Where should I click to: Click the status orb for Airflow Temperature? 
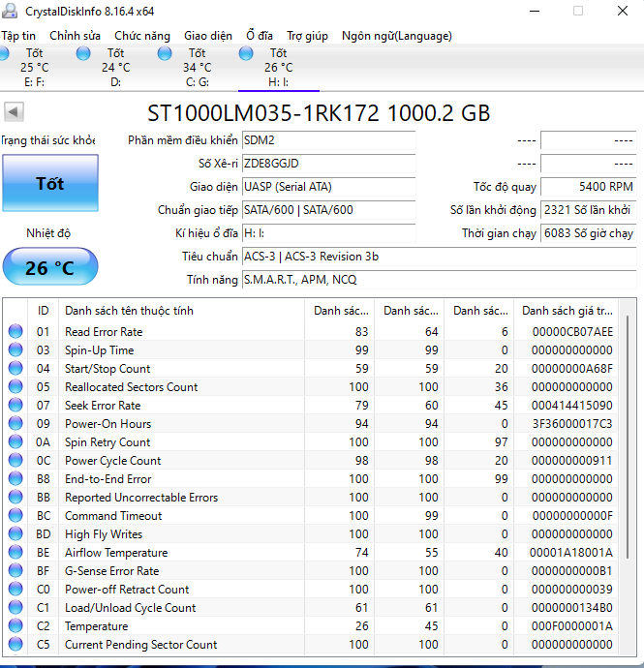[15, 552]
